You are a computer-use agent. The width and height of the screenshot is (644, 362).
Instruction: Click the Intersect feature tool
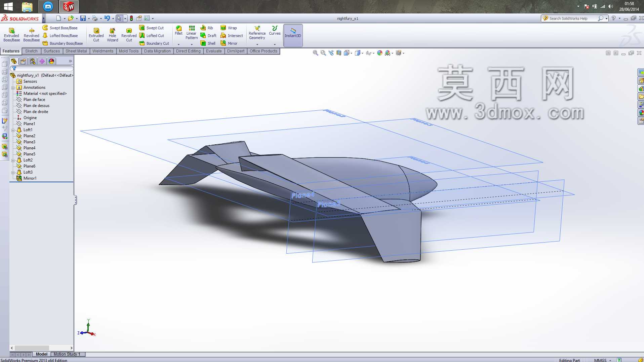pos(232,36)
